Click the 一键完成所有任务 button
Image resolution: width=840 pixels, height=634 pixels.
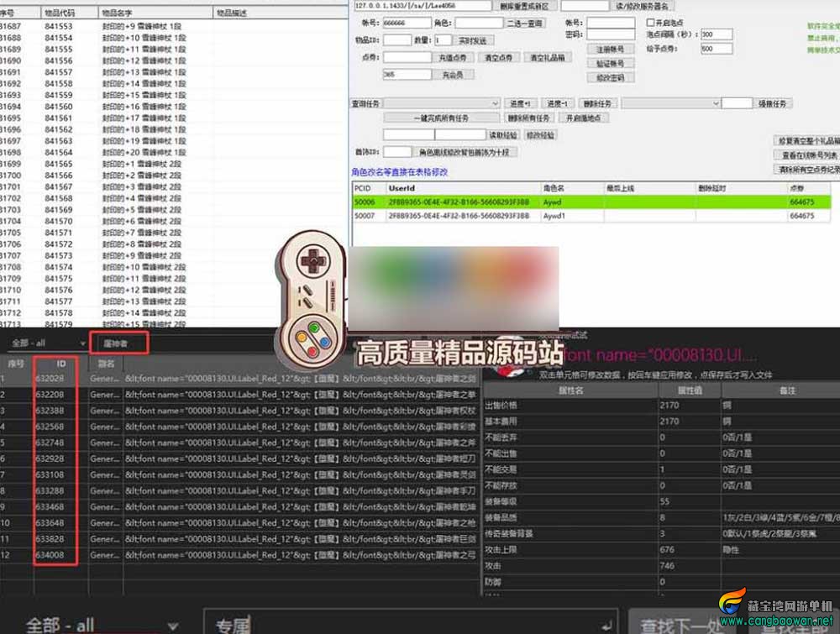click(x=441, y=118)
